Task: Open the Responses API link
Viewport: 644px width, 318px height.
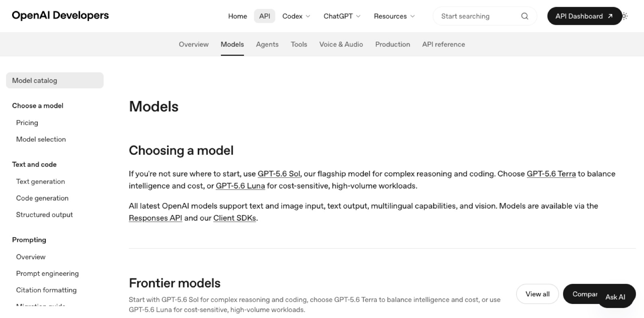Action: tap(155, 218)
